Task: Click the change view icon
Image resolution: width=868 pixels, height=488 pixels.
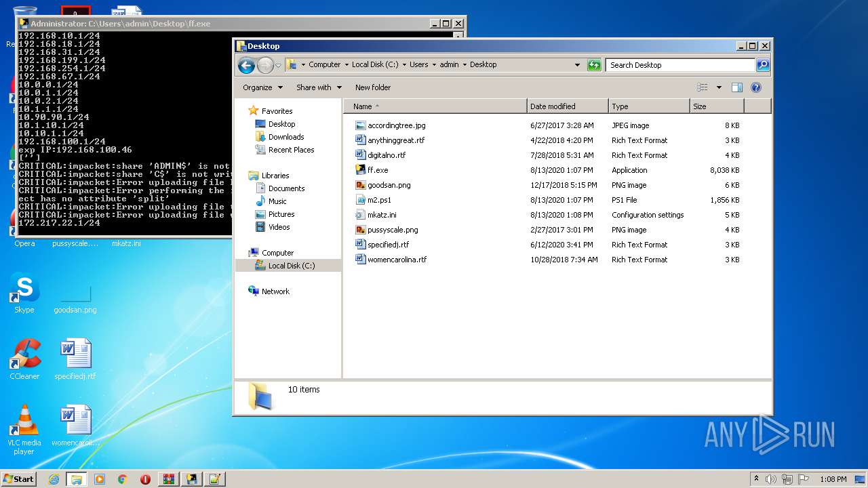Action: pos(703,87)
